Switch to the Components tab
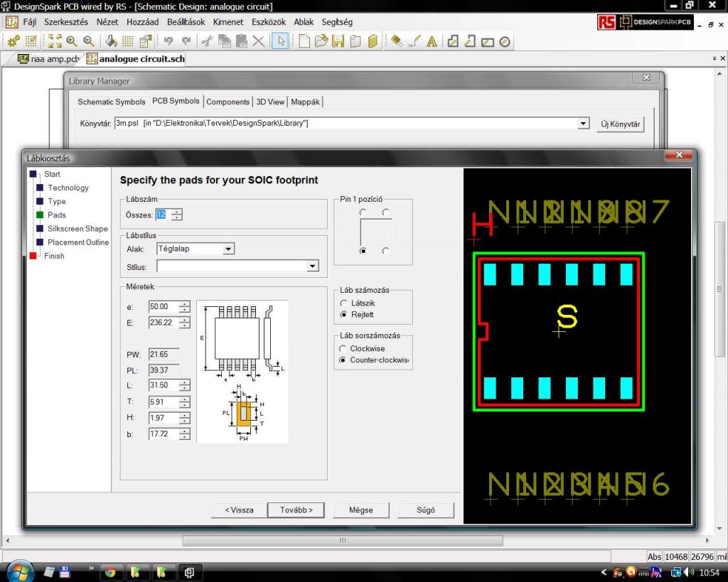 (228, 102)
